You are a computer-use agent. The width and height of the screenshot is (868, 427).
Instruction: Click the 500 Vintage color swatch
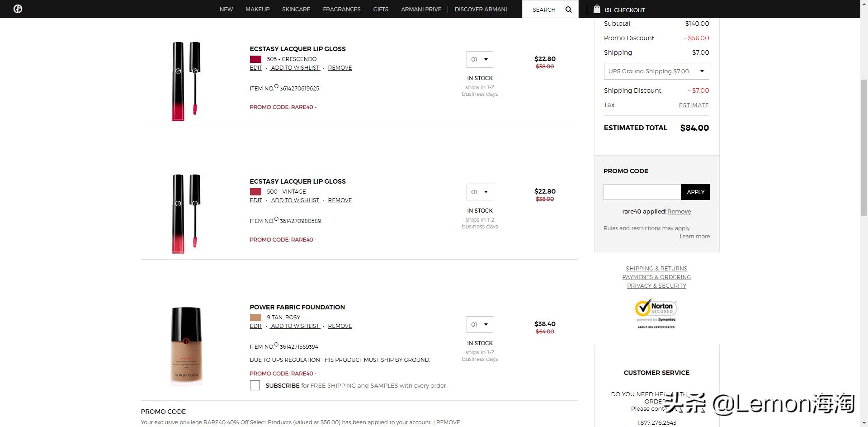[255, 192]
